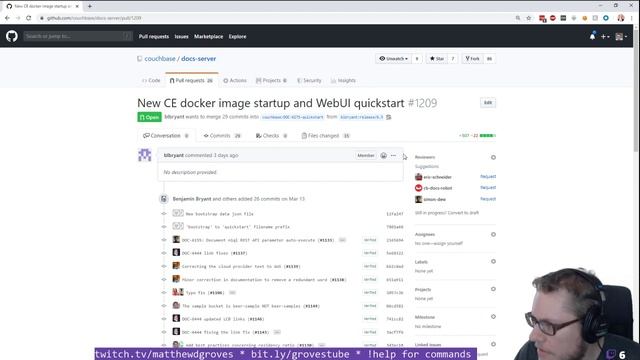This screenshot has height=360, width=640.
Task: Click the browser address bar URL
Action: 94,18
